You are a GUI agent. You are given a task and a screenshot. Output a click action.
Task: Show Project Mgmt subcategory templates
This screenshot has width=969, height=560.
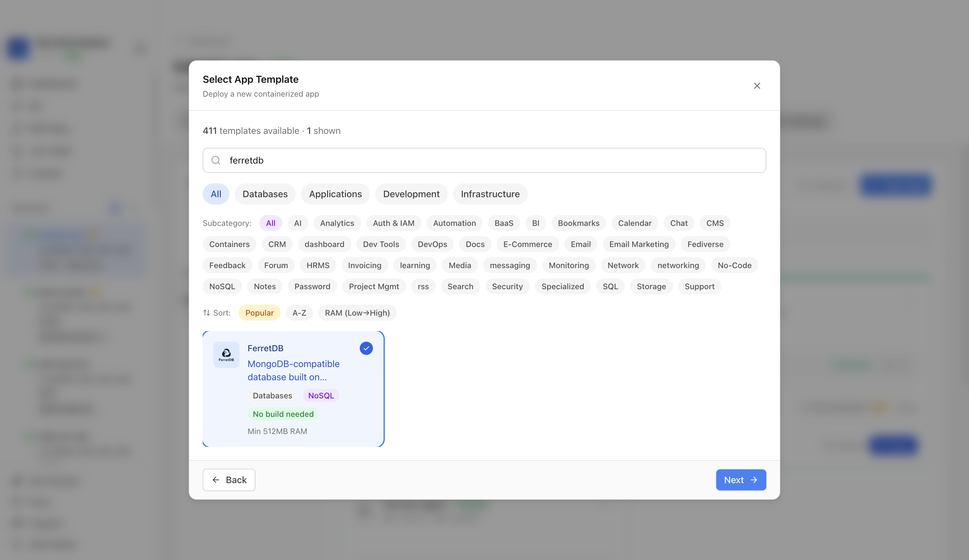coord(374,287)
